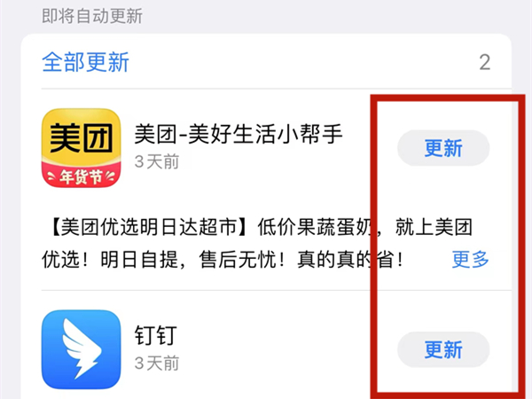Expand description with 更多 link
532x399 pixels.
pos(470,260)
